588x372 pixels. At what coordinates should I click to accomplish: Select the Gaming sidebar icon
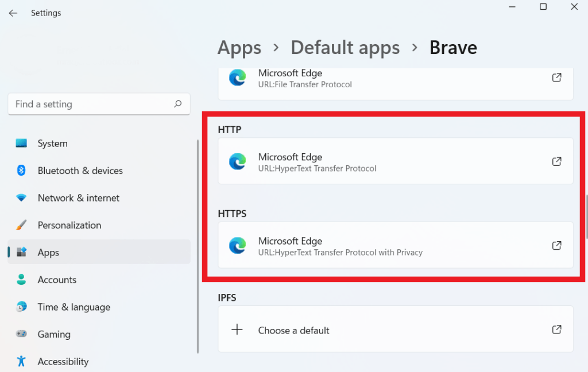21,334
